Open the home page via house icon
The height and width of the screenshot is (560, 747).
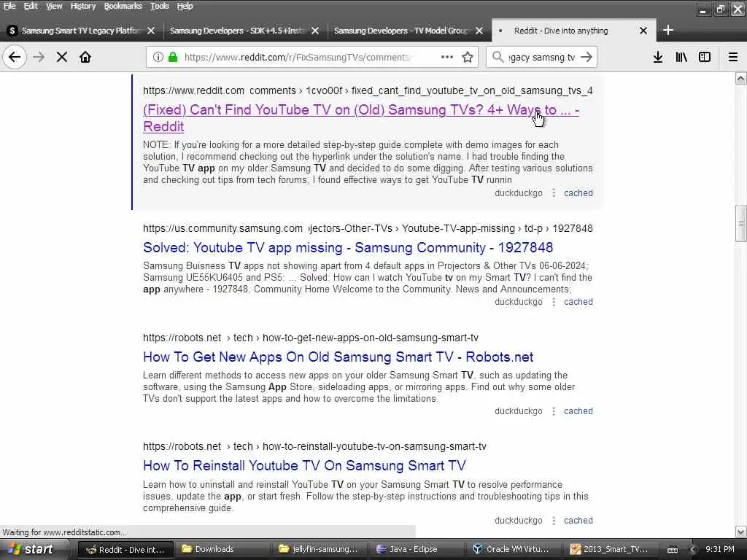tap(85, 57)
